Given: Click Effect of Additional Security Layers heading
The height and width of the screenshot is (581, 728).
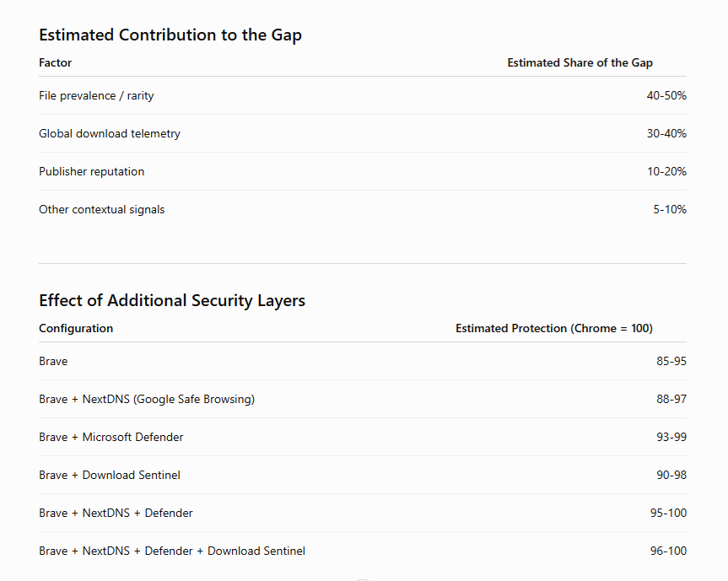Looking at the screenshot, I should point(172,301).
